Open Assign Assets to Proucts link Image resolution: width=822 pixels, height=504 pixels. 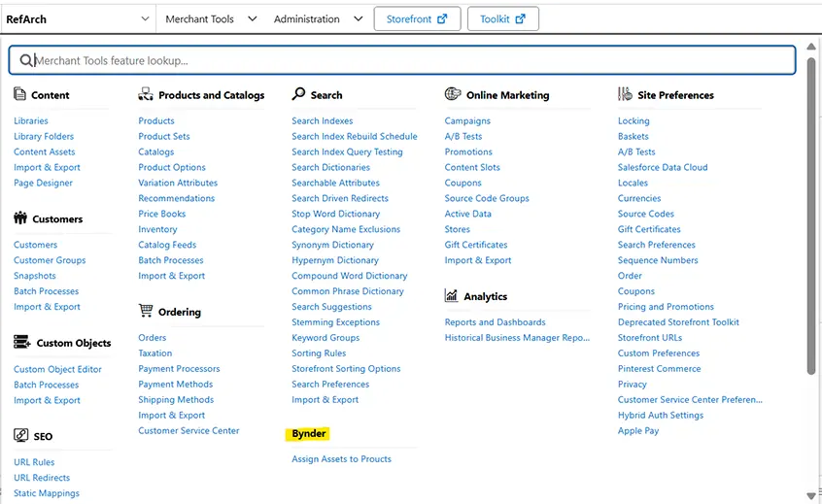click(x=341, y=459)
